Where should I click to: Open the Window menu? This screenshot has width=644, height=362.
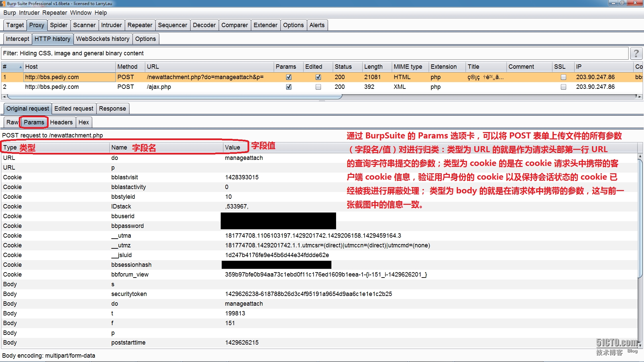tap(81, 13)
